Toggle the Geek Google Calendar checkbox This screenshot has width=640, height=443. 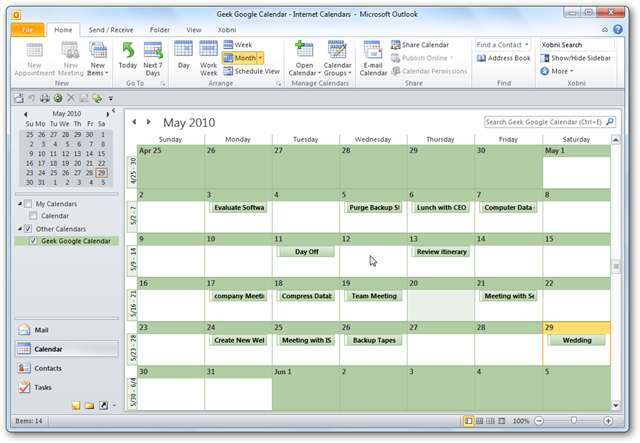(33, 241)
